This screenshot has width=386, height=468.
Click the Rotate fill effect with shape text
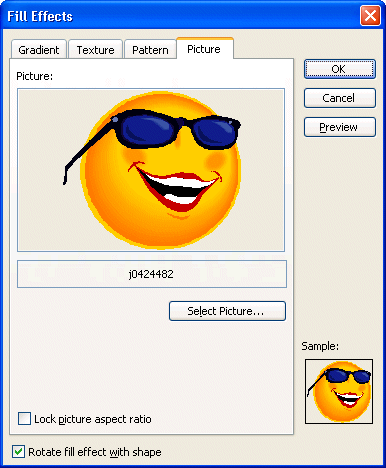[95, 452]
